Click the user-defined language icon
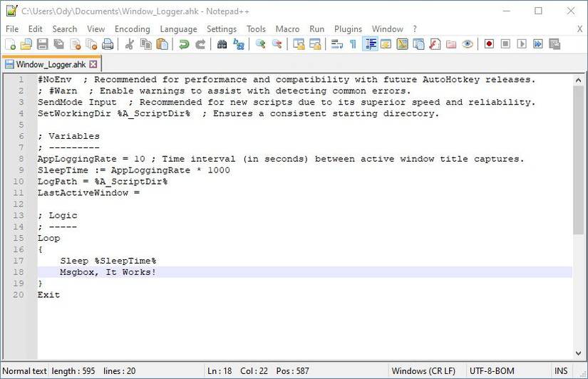588x379 pixels. point(386,44)
